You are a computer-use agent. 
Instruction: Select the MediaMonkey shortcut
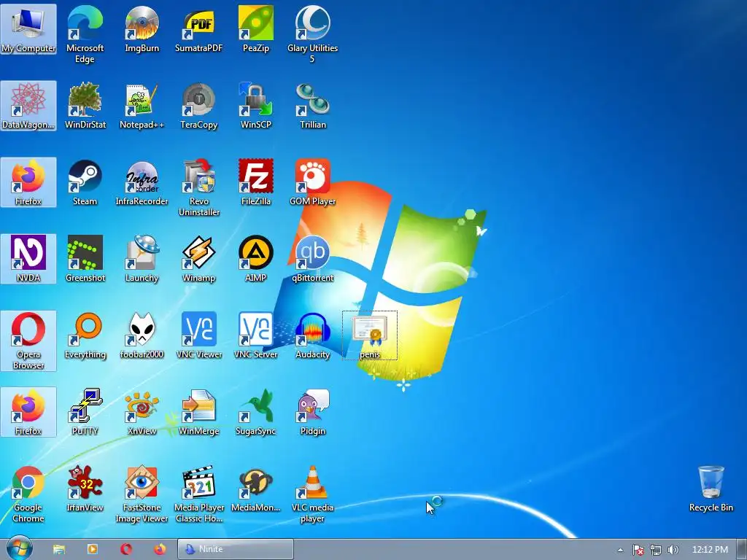coord(256,489)
